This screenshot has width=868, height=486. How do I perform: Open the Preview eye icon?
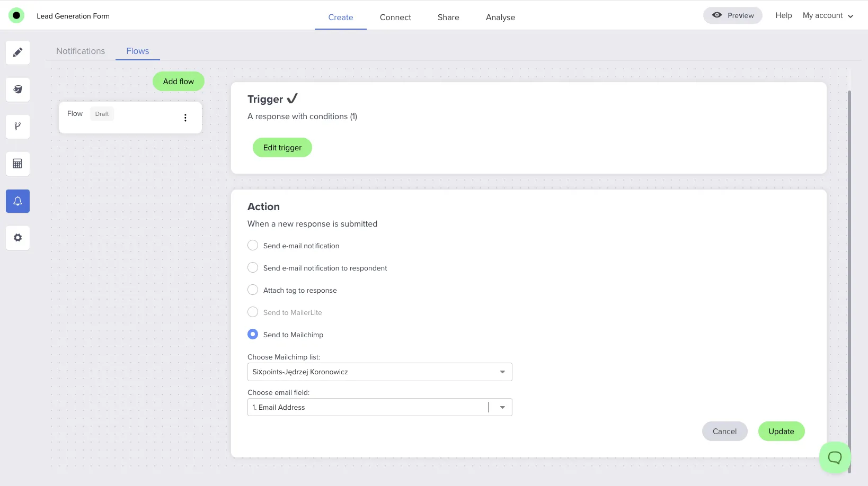[x=717, y=15]
